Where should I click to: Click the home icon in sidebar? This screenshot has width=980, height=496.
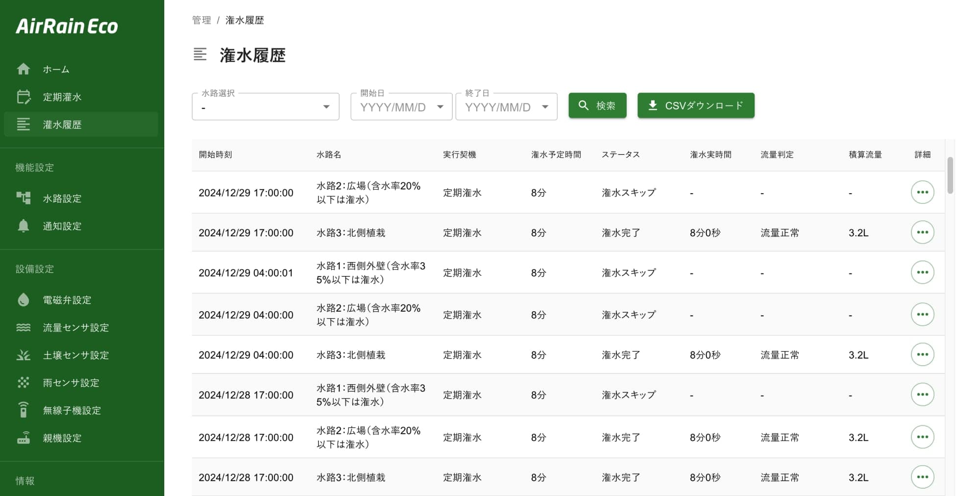[23, 69]
